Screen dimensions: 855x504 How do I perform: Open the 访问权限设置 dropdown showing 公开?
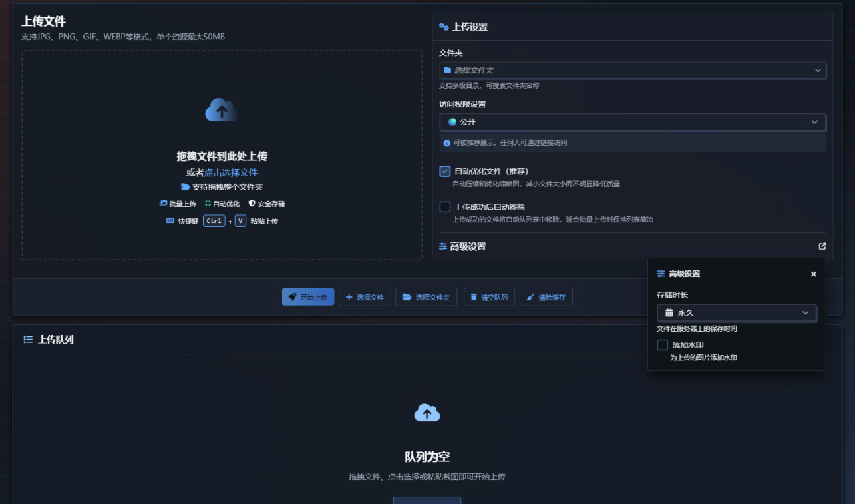[632, 122]
